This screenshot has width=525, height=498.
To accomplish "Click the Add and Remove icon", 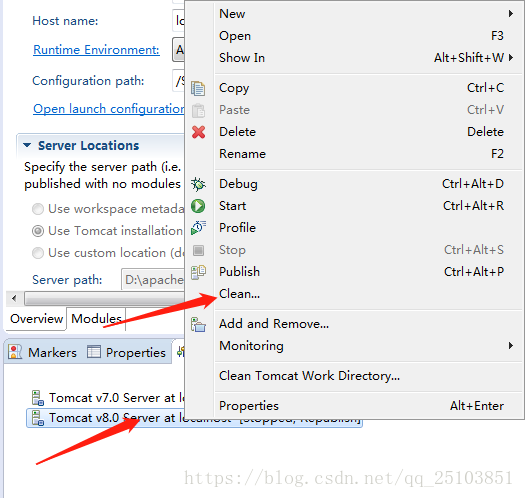I will click(198, 324).
